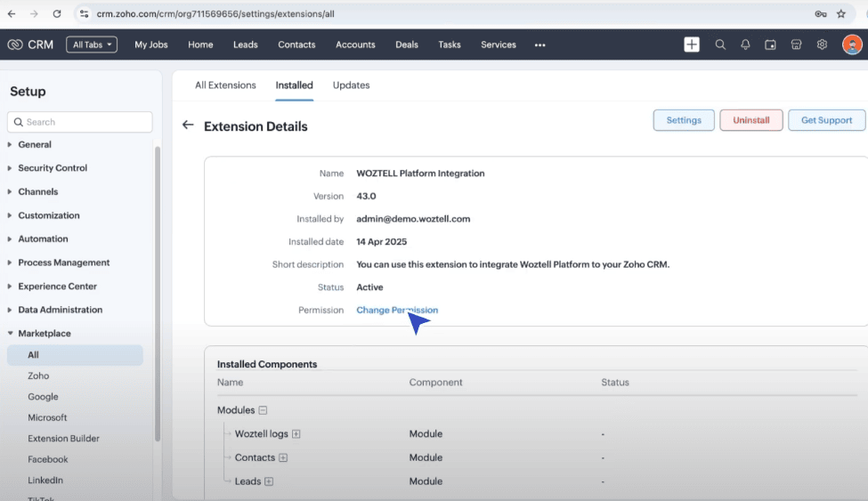Open the Leads tab in top navigation

[x=245, y=44]
